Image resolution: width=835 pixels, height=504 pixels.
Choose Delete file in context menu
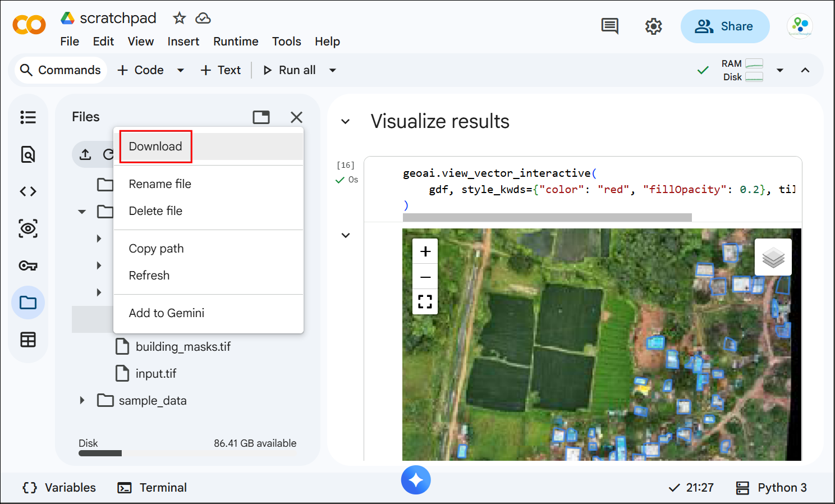coord(208,211)
